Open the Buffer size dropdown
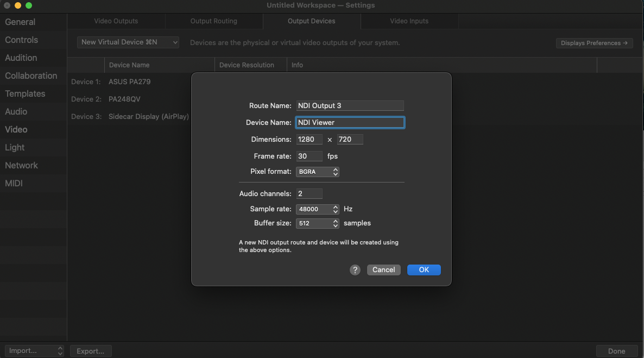Viewport: 644px width, 358px height. 318,223
